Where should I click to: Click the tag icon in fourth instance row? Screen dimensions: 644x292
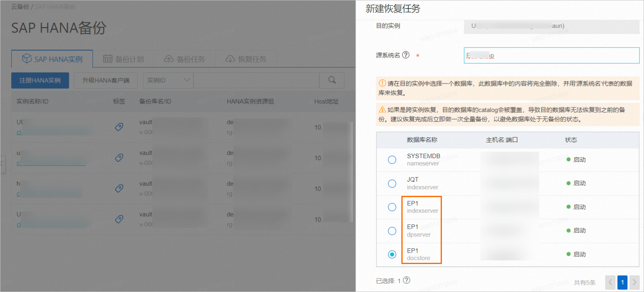(119, 219)
